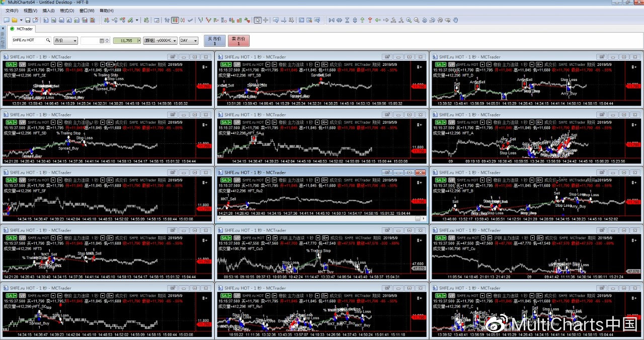Click the hourglass icon in right toolbar
The image size is (644, 340).
pos(347,20)
